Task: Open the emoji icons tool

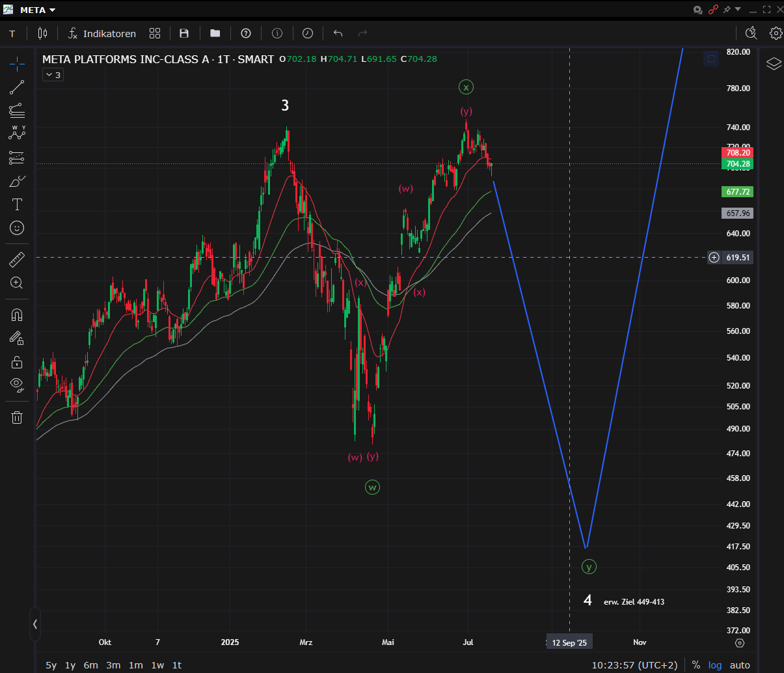Action: [x=17, y=228]
